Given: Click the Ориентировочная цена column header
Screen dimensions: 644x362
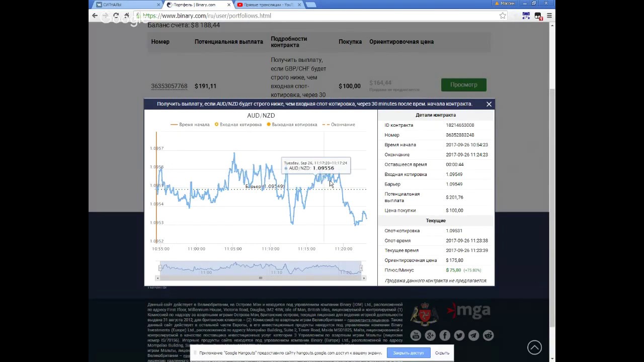Looking at the screenshot, I should click(x=401, y=42).
